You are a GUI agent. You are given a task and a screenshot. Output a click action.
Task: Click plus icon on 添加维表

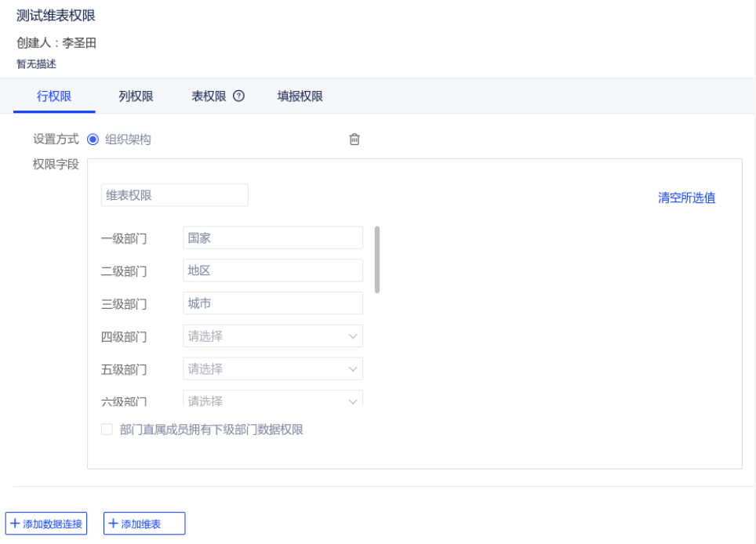113,524
